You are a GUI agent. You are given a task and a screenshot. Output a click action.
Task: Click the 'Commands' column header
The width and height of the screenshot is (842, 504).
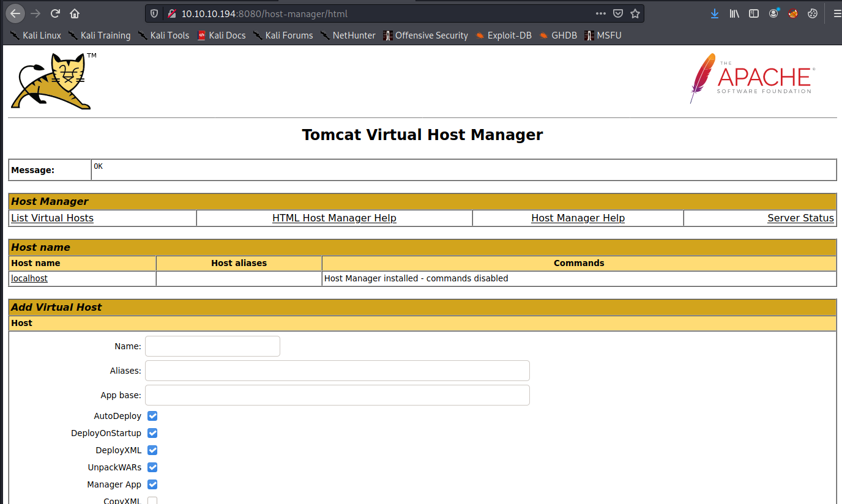579,263
